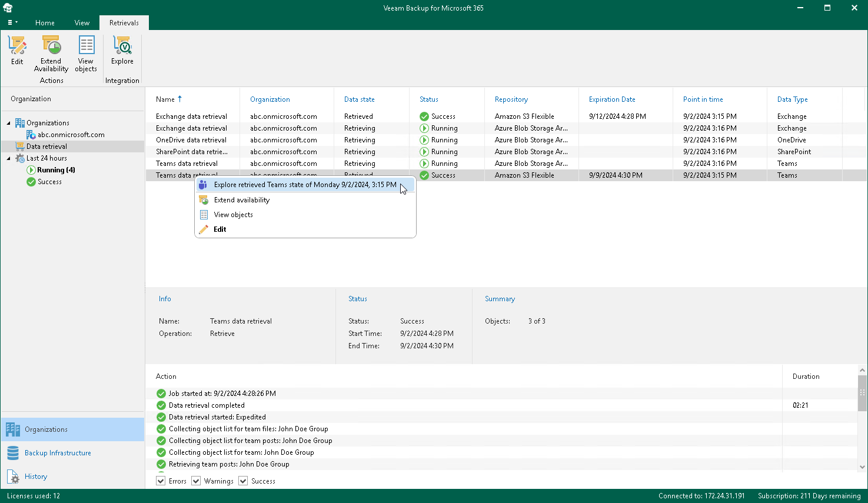868x503 pixels.
Task: Switch to the Home tab
Action: [45, 23]
